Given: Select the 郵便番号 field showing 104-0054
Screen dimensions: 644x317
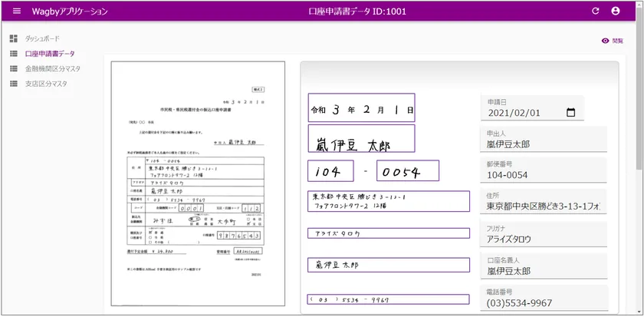Looking at the screenshot, I should click(x=543, y=176).
